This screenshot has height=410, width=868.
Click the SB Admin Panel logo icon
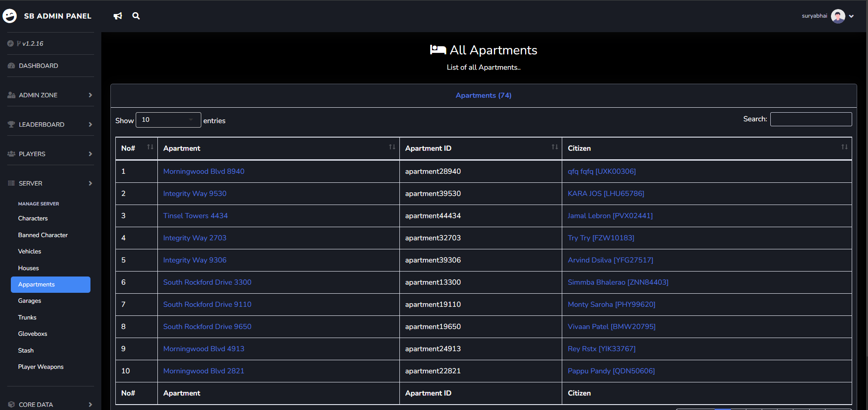coord(10,16)
